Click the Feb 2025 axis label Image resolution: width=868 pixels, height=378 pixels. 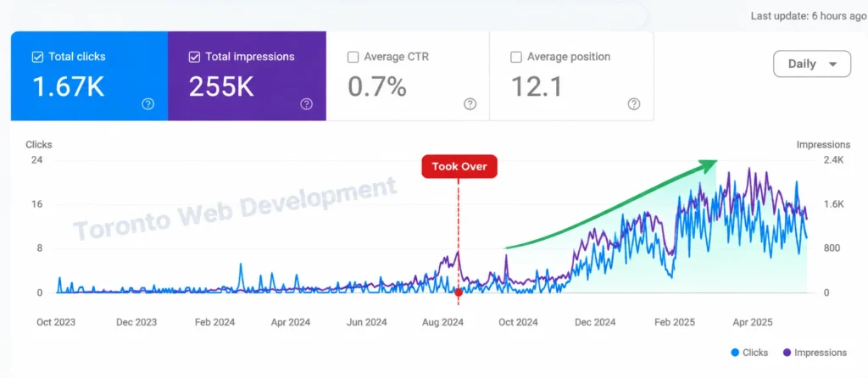click(x=674, y=322)
